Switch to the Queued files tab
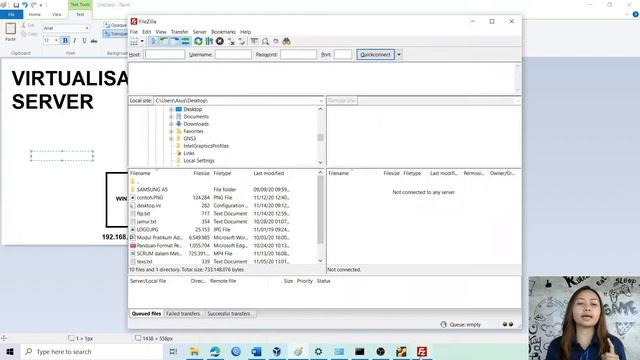640x360 pixels. (x=146, y=313)
